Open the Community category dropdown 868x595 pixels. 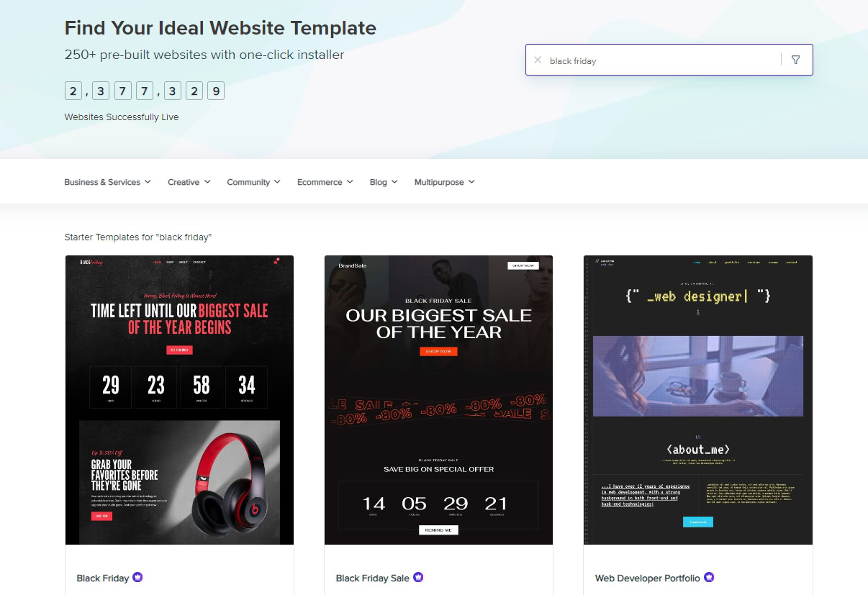pyautogui.click(x=254, y=182)
